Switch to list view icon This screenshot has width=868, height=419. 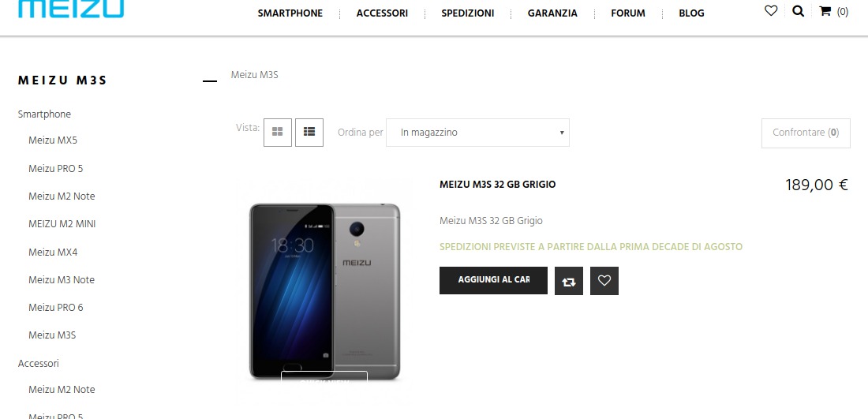(309, 133)
